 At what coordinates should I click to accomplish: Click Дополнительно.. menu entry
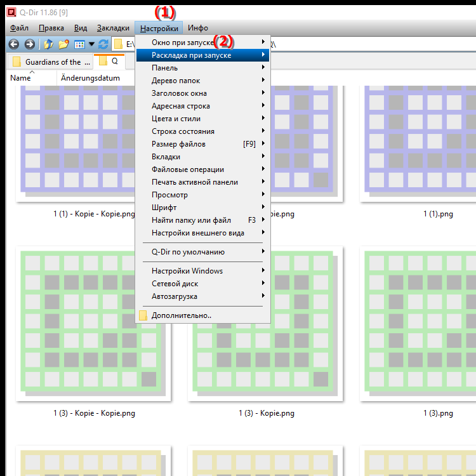click(x=203, y=315)
